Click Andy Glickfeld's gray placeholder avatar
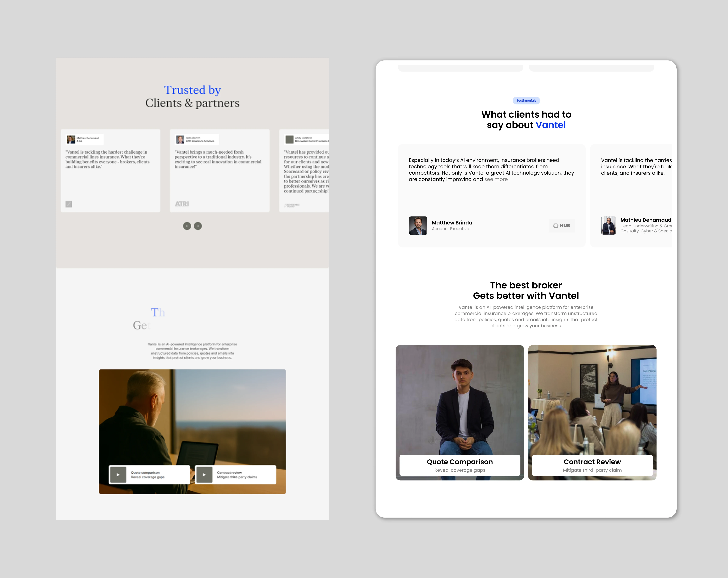The height and width of the screenshot is (578, 728). [x=289, y=139]
